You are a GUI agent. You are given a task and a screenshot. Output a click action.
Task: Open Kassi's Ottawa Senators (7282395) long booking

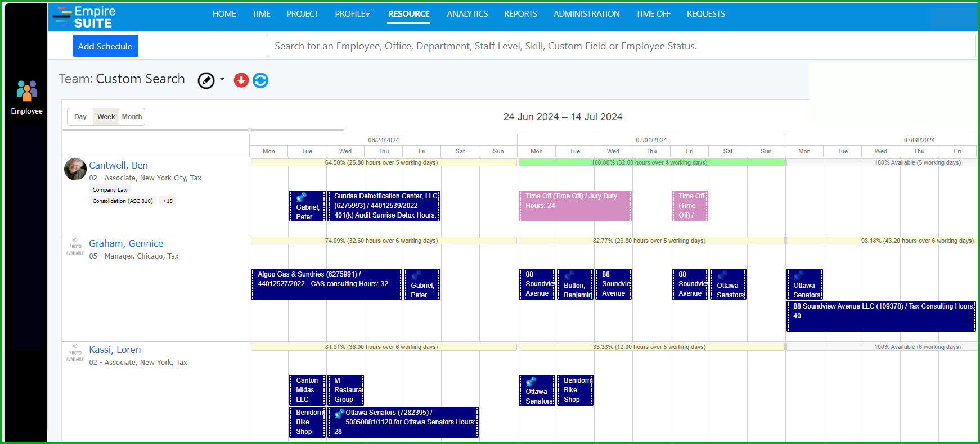403,422
